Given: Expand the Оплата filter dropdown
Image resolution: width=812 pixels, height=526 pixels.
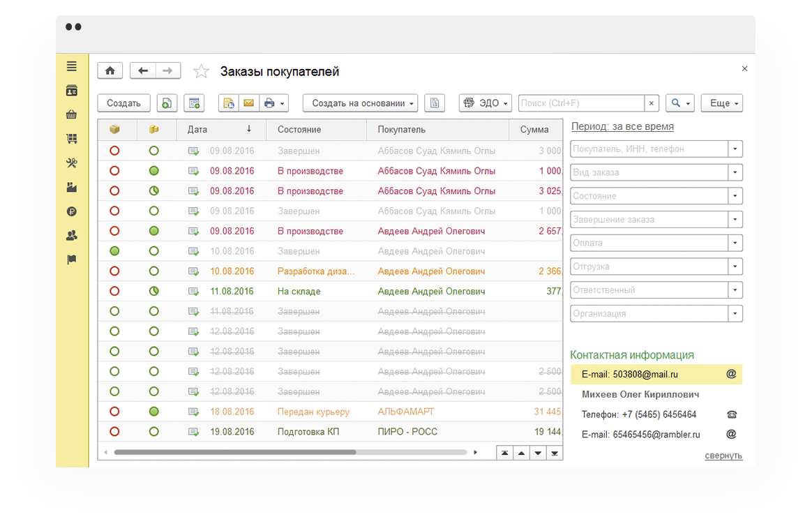Looking at the screenshot, I should tap(735, 243).
